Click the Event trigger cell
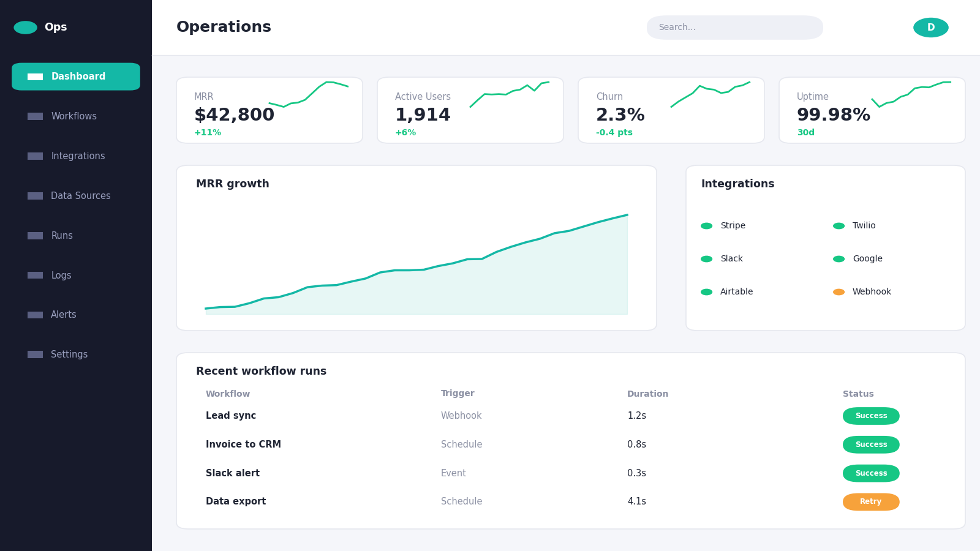 (453, 473)
